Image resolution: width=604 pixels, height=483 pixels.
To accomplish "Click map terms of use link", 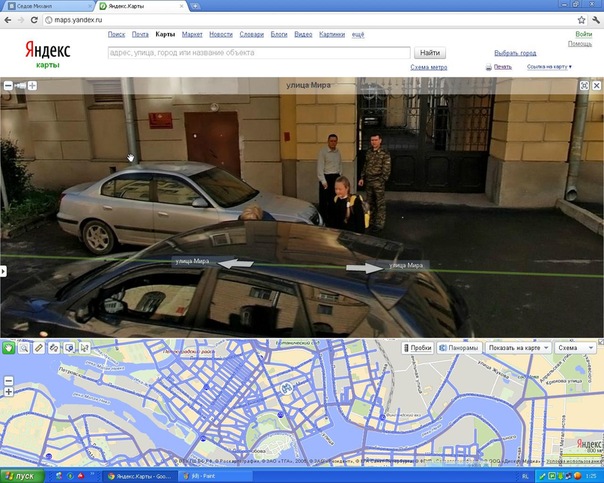I will [574, 461].
